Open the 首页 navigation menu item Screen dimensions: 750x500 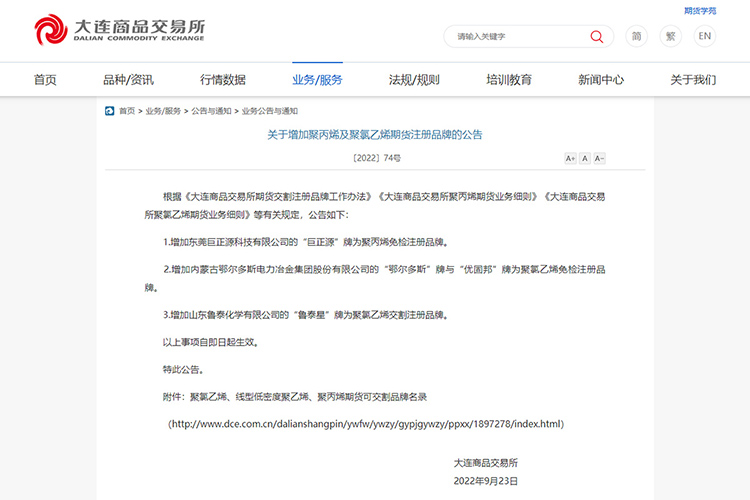(x=45, y=80)
